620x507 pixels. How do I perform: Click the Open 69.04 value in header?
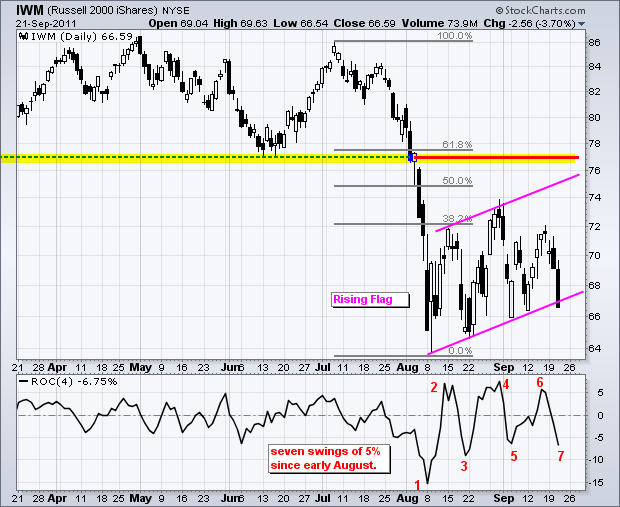coord(178,24)
